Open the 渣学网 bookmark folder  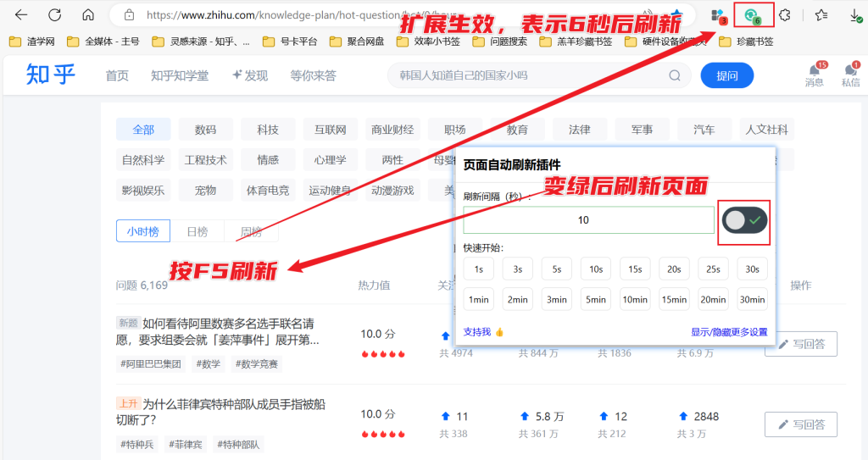[32, 42]
